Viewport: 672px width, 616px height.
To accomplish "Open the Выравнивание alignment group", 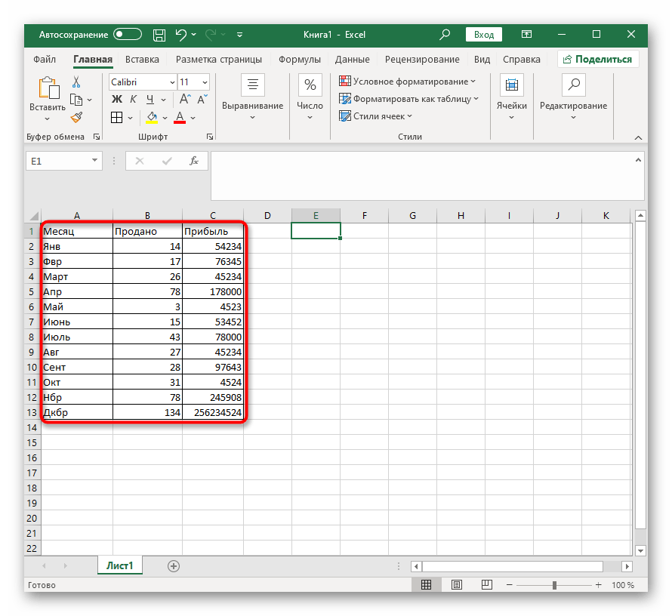I will coord(252,97).
